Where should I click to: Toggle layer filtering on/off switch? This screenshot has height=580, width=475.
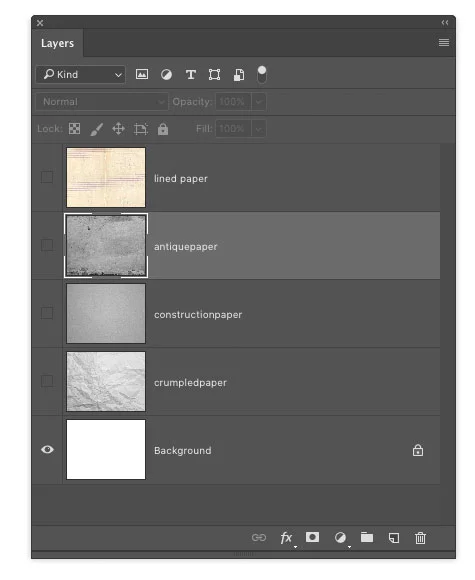point(262,74)
